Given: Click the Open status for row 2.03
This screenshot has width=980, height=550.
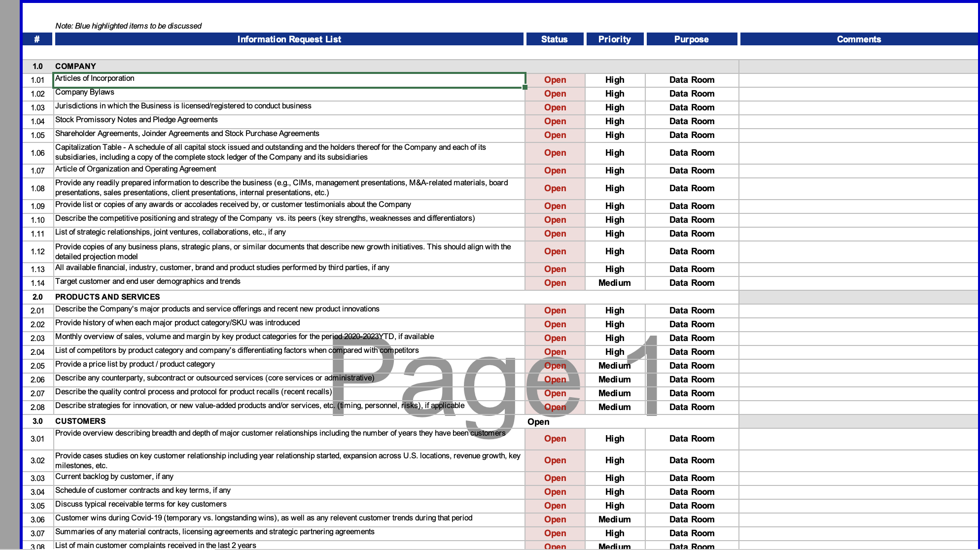Looking at the screenshot, I should point(555,338).
